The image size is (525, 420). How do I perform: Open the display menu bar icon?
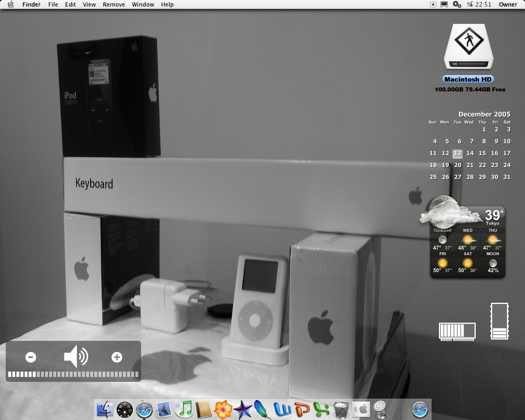pos(444,5)
